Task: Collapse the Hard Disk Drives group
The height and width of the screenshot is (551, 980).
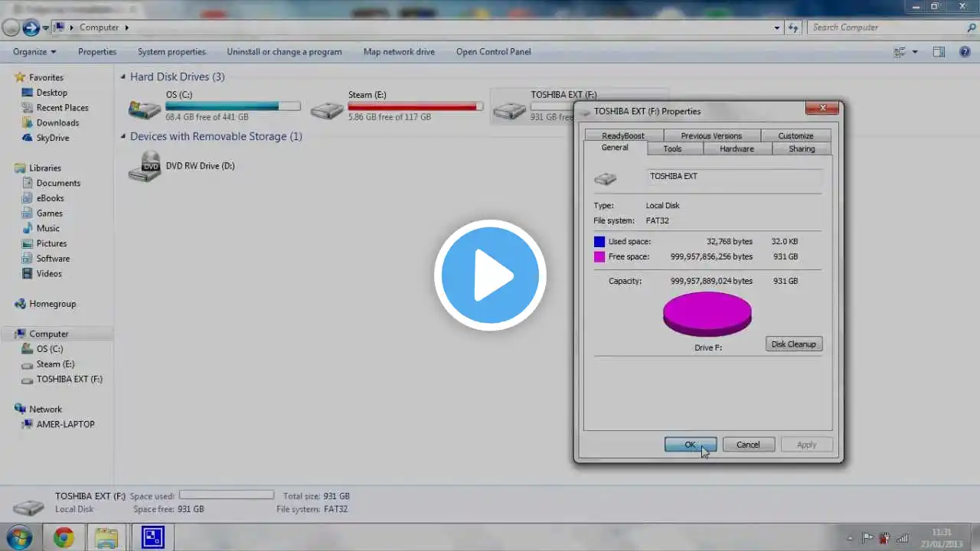Action: 123,77
